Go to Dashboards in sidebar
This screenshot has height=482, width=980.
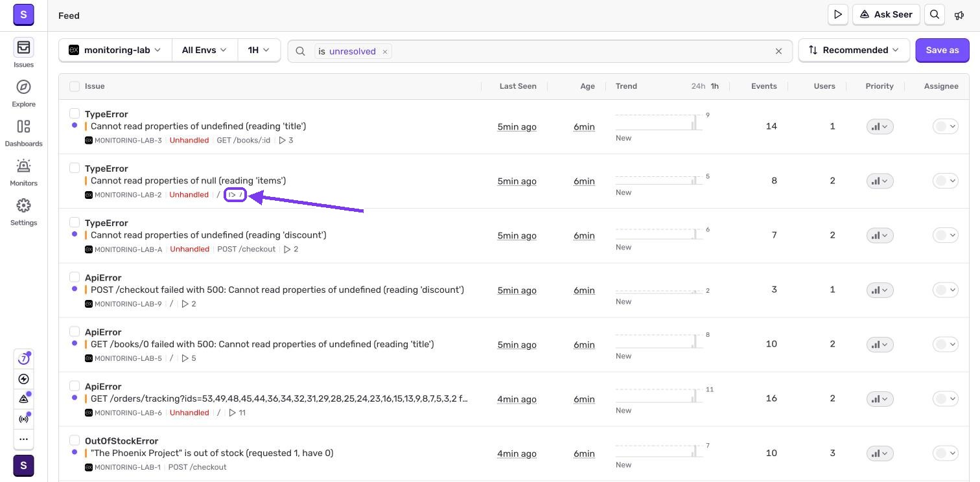(23, 132)
